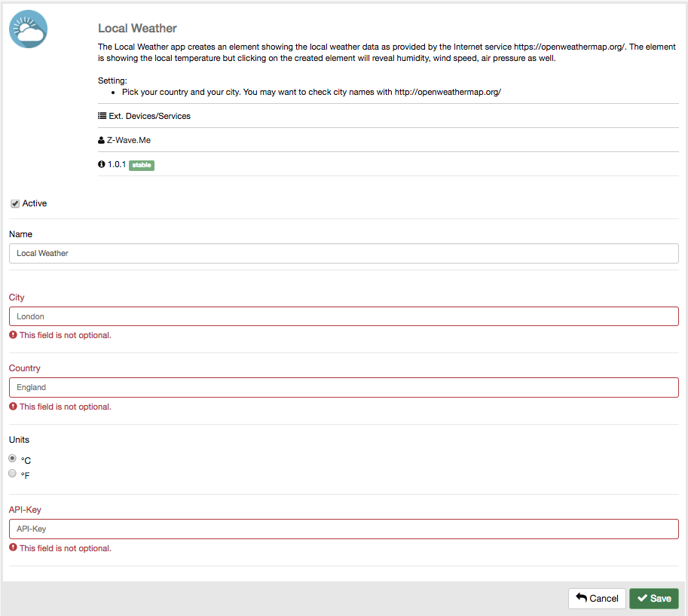Select the °F units radio button
This screenshot has height=616, width=688.
pos(12,474)
